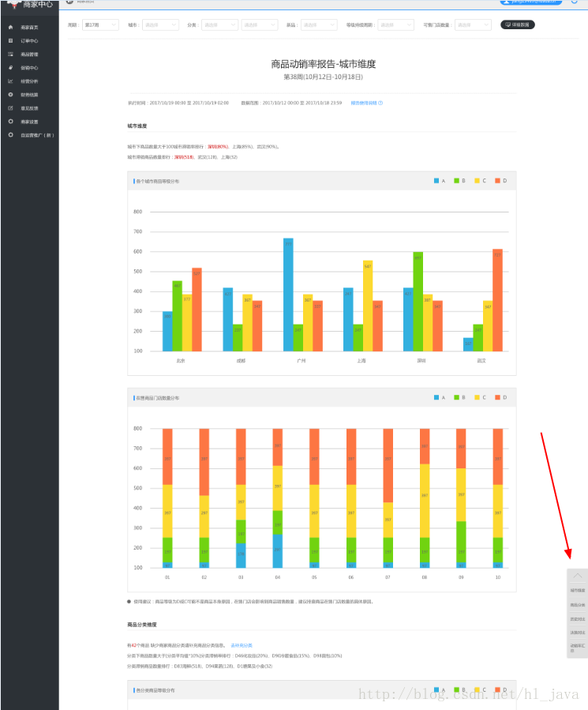Click the back-to-top arrow in floating nav

577,576
